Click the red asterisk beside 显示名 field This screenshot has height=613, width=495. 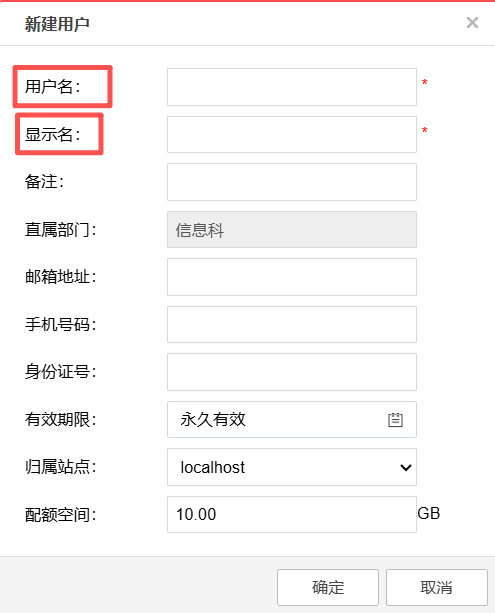425,130
